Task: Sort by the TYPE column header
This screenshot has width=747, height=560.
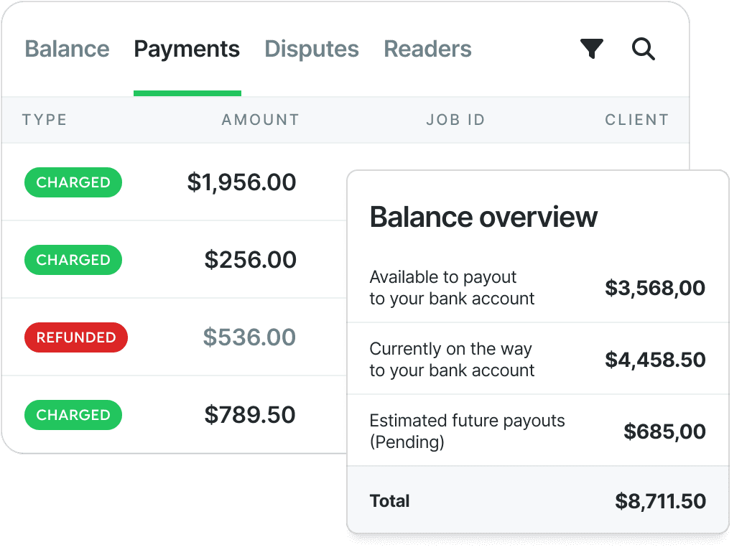Action: tap(45, 119)
